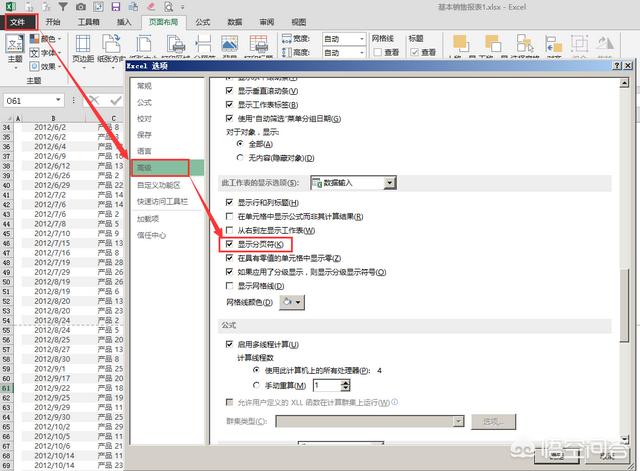Select the 无内容(隐藏对象) radio button
This screenshot has height=471, width=640.
240,158
